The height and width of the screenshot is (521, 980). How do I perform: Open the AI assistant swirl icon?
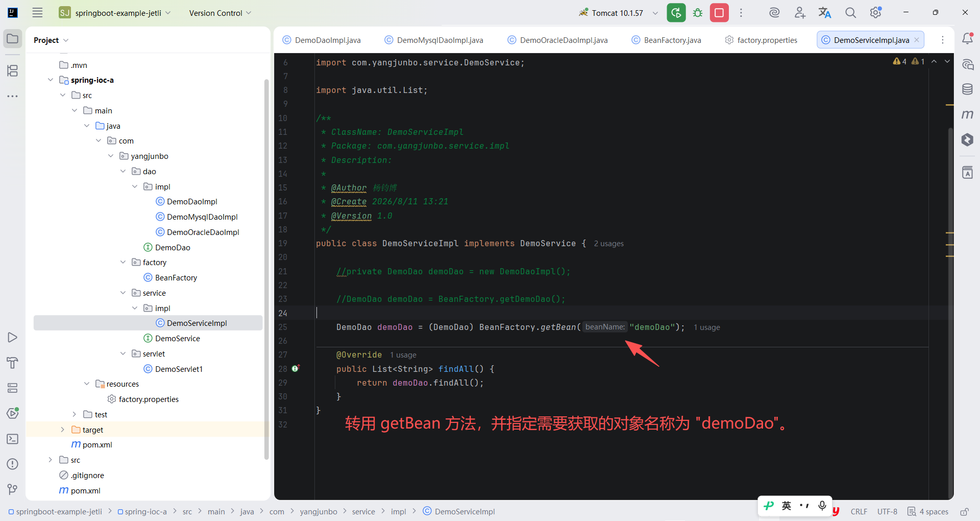(x=774, y=13)
